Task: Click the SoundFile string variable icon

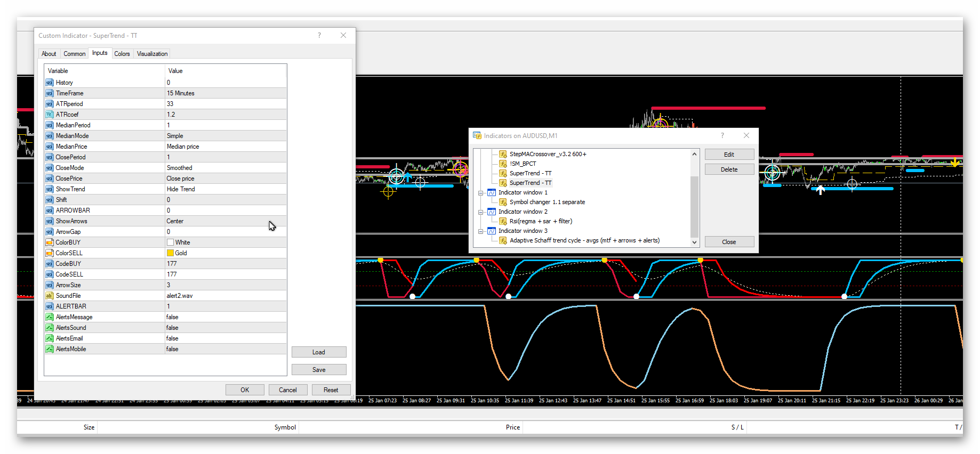Action: click(x=50, y=296)
